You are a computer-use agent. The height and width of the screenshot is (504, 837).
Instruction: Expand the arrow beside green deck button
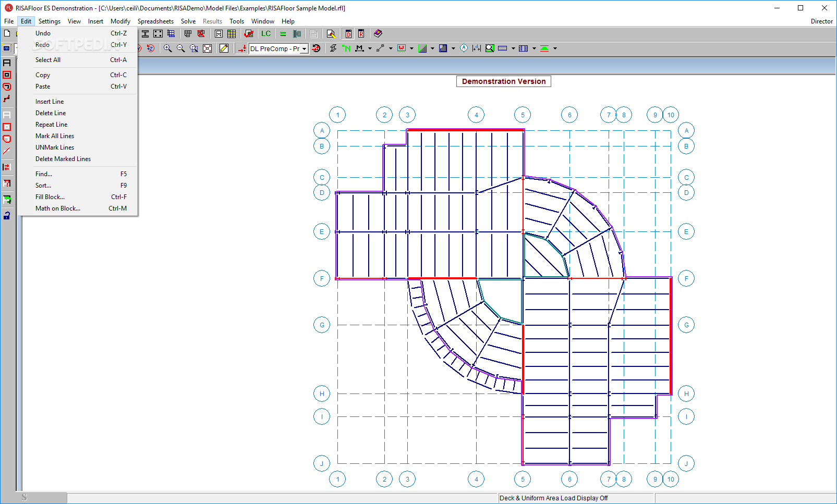432,48
